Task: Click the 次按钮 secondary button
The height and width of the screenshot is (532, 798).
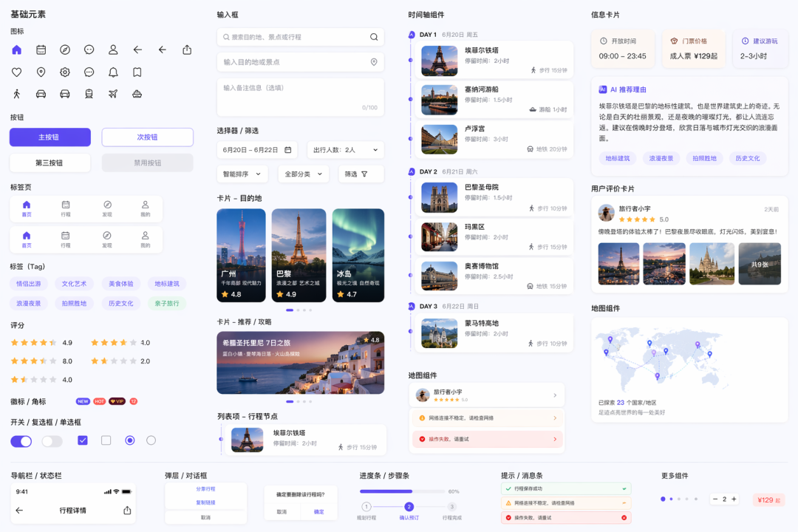Action: pyautogui.click(x=148, y=137)
